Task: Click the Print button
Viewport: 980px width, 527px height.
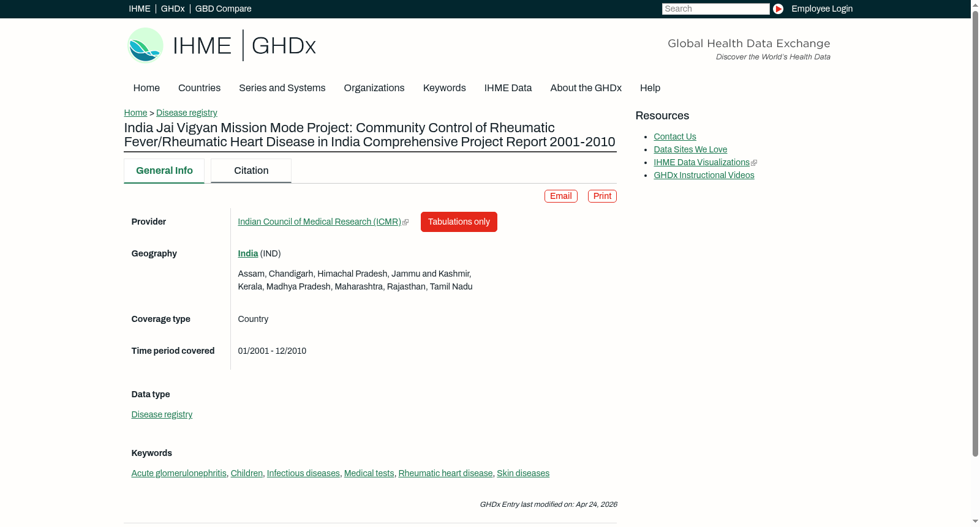Action: point(602,196)
